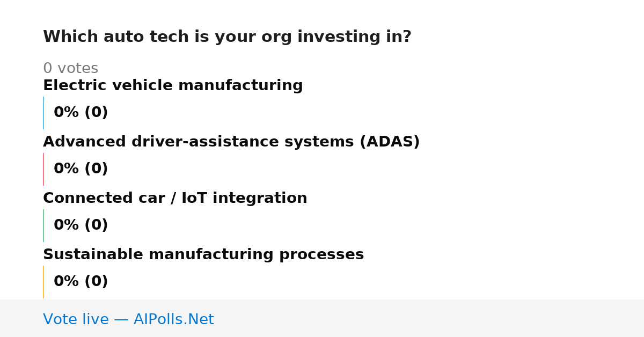This screenshot has width=644, height=337.
Task: Click the poll title about auto tech investing
Action: [227, 37]
